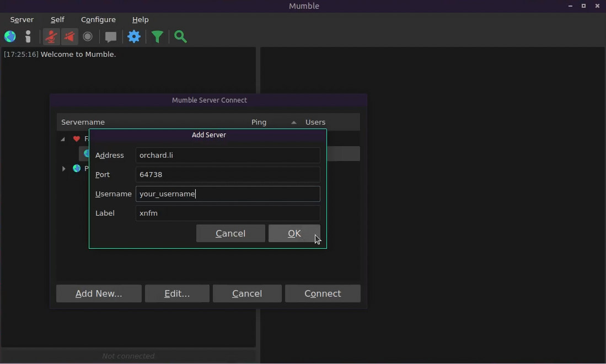Open the Configure menu
The image size is (606, 364).
[x=98, y=20]
